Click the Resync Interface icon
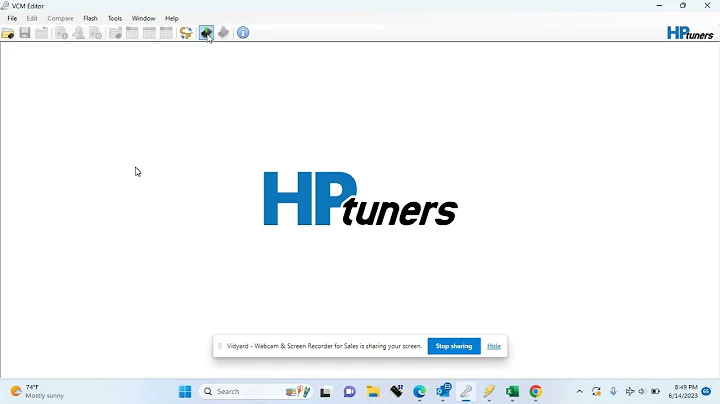720x404 pixels. pos(186,33)
